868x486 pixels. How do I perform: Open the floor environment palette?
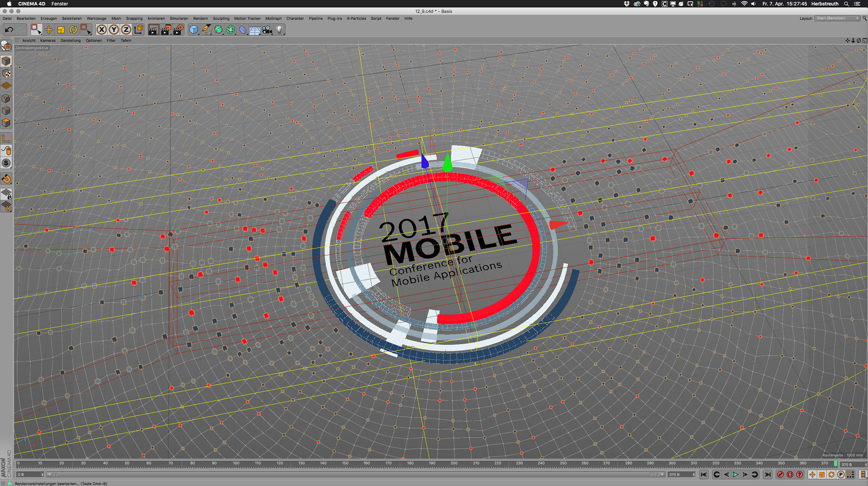pos(255,30)
